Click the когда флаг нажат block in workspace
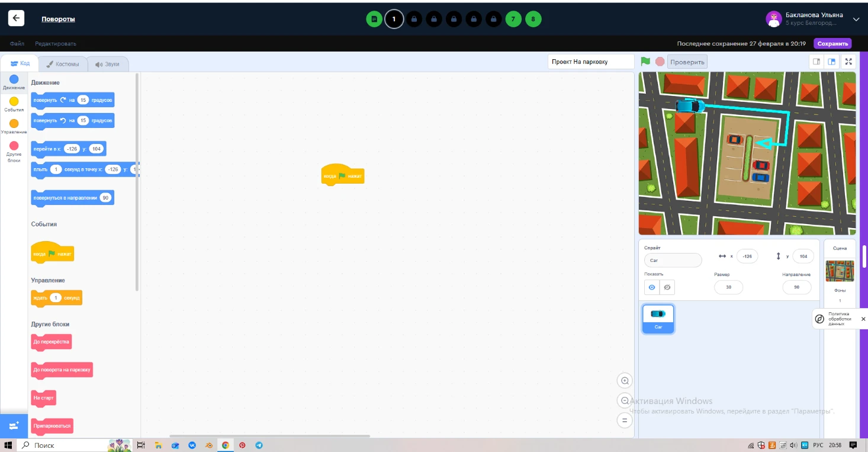This screenshot has width=868, height=452. [343, 176]
